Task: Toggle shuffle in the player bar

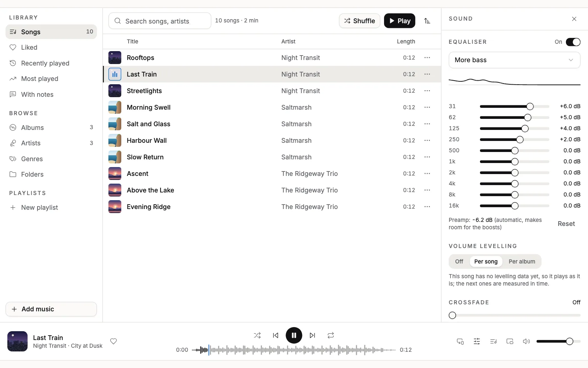Action: (257, 335)
